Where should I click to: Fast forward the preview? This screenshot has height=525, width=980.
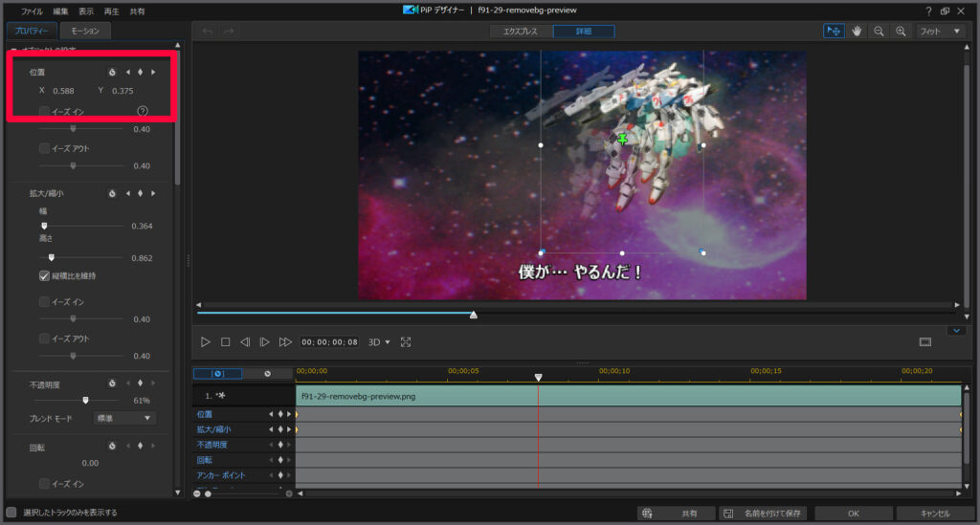285,342
